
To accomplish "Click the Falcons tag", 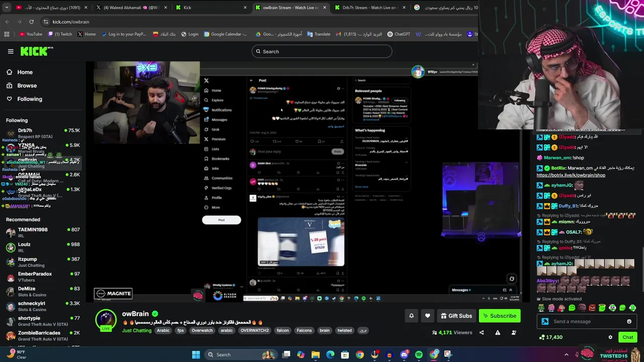I will point(304,331).
